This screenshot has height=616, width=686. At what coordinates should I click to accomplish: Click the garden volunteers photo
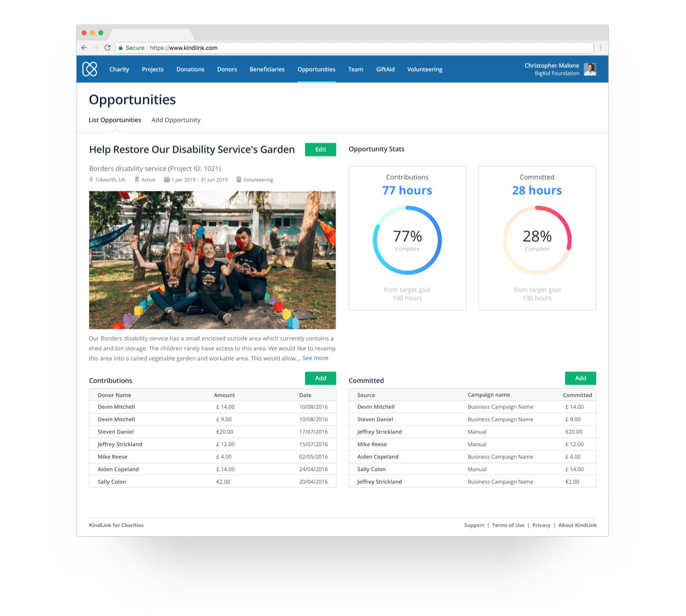212,260
